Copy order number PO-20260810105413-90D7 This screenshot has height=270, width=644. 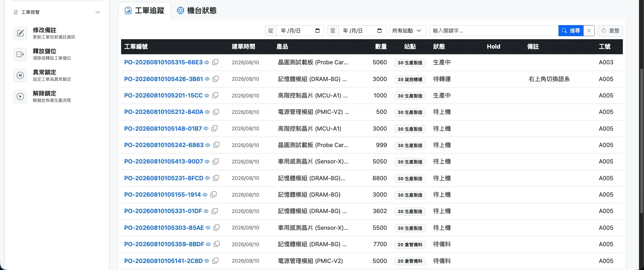coord(216,161)
